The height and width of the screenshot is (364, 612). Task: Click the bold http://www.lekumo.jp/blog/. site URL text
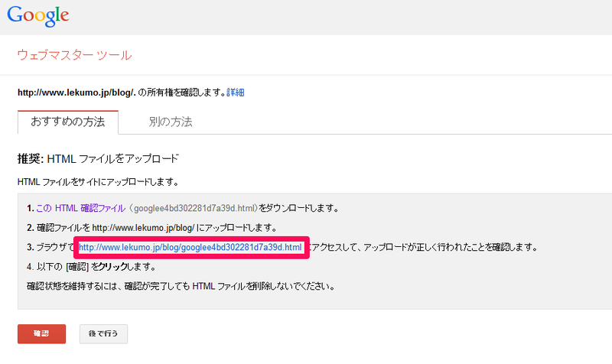coord(76,93)
